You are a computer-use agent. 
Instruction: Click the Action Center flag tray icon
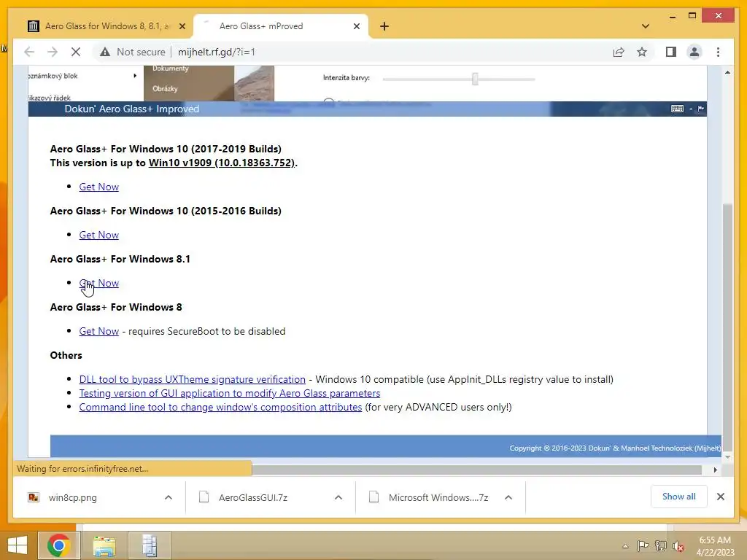click(643, 546)
